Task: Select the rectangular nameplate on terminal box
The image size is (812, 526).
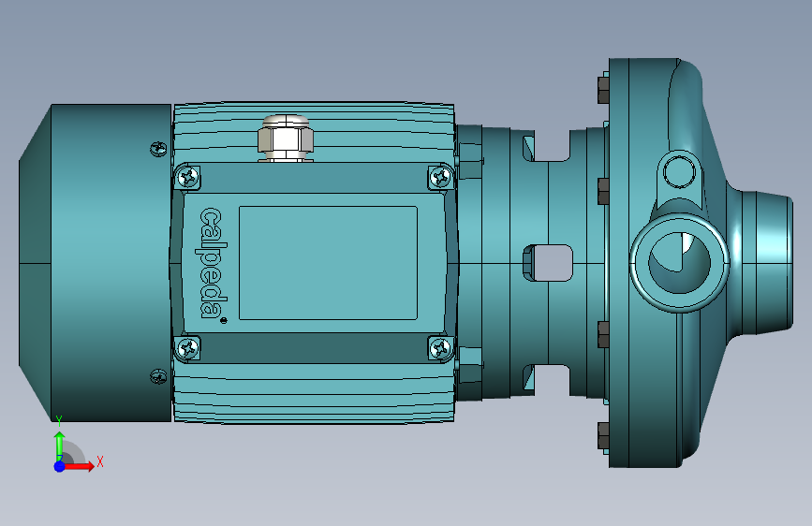Action: (x=328, y=263)
